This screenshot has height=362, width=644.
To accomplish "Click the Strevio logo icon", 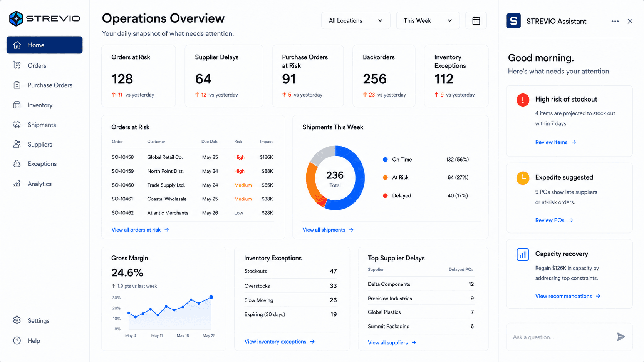I will click(x=16, y=18).
